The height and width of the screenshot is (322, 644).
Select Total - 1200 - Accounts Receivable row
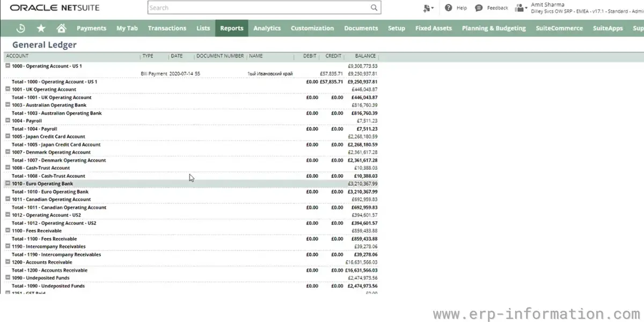point(191,270)
